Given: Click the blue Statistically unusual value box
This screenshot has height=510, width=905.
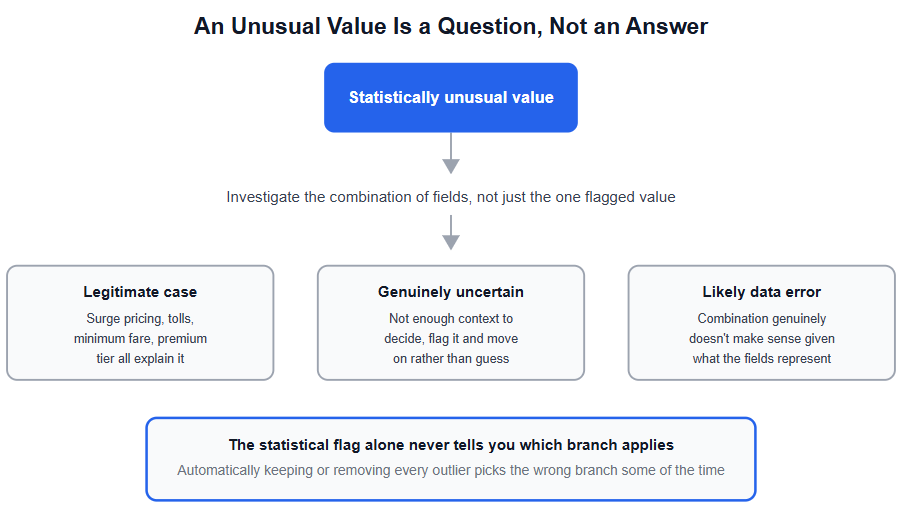Looking at the screenshot, I should tap(451, 98).
